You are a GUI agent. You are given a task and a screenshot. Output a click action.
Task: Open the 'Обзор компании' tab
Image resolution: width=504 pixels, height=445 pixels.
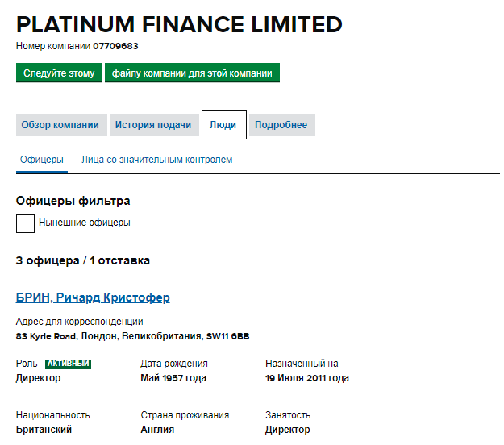click(x=60, y=125)
